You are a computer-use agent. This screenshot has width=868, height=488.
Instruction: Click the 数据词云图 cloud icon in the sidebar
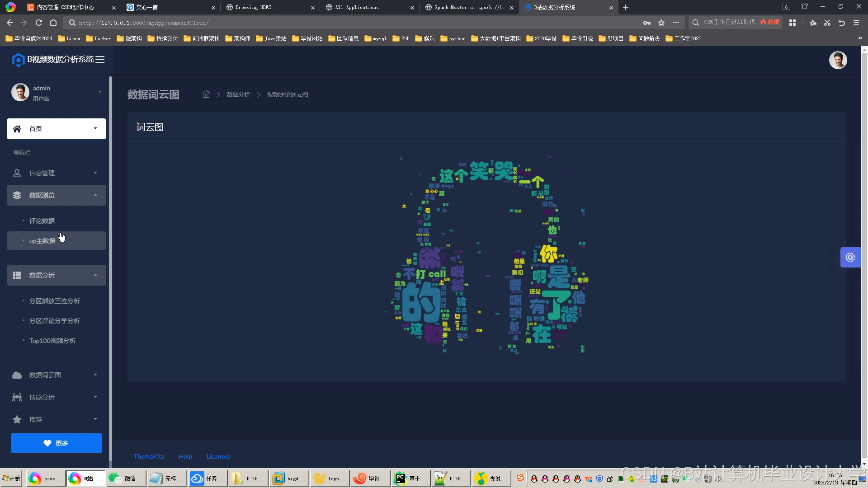17,375
